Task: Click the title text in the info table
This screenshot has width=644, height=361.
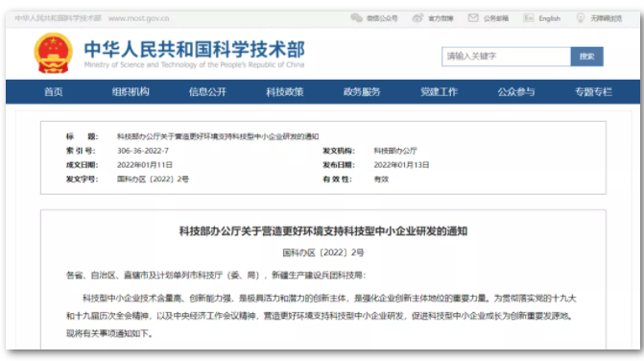Action: pyautogui.click(x=218, y=136)
